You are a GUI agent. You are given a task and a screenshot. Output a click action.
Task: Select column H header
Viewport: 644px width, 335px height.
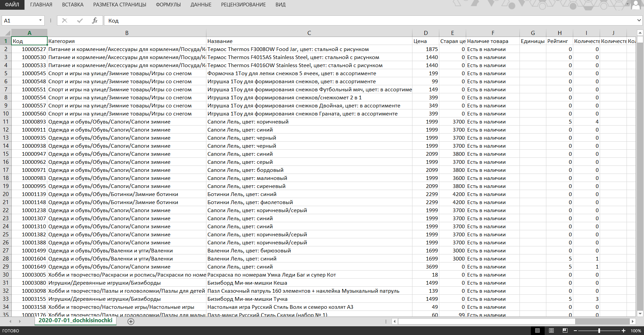tap(560, 33)
